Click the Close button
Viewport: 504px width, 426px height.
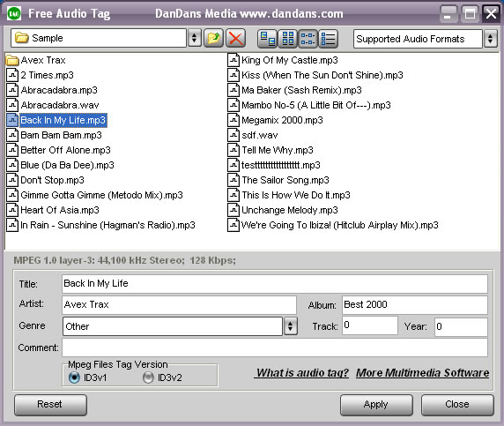coord(457,405)
